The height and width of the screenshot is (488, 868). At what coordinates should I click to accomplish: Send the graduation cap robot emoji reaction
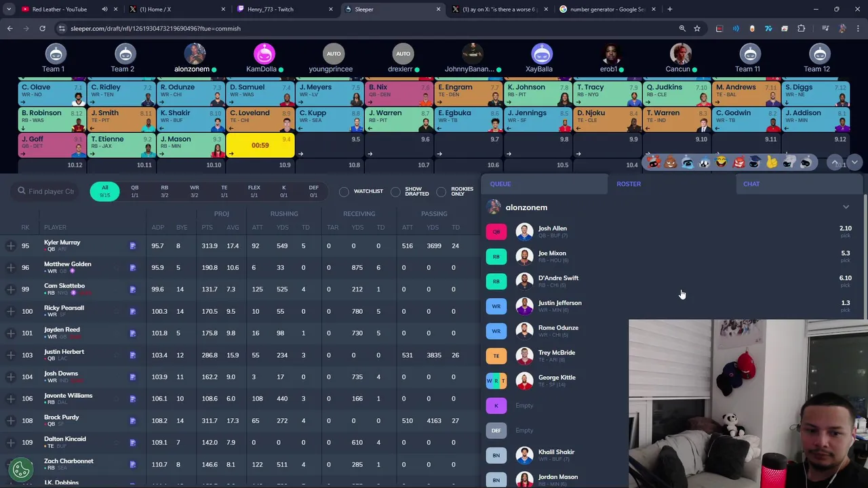(x=755, y=163)
